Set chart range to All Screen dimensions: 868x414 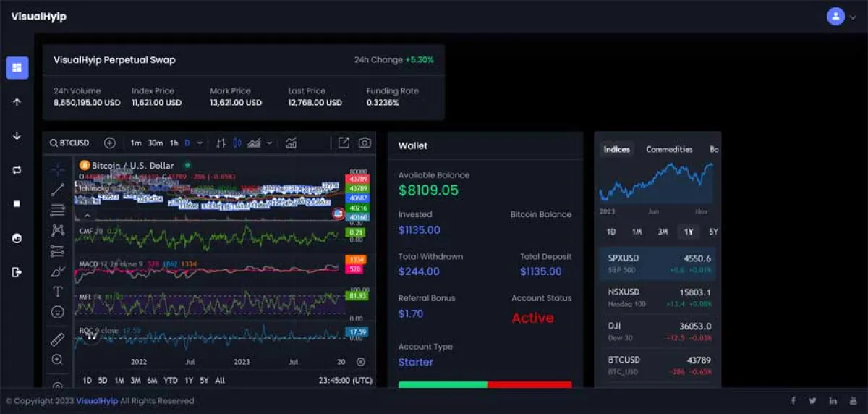[220, 380]
